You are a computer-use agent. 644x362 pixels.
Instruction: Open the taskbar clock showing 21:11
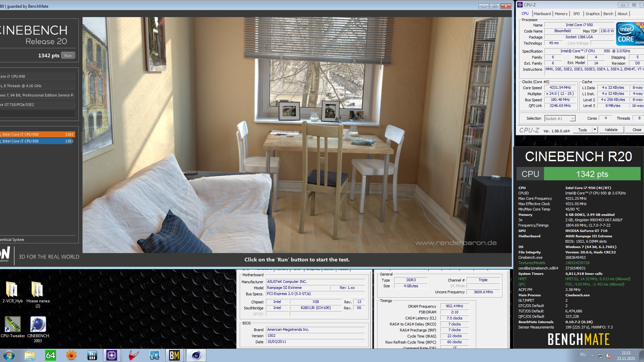click(x=626, y=355)
